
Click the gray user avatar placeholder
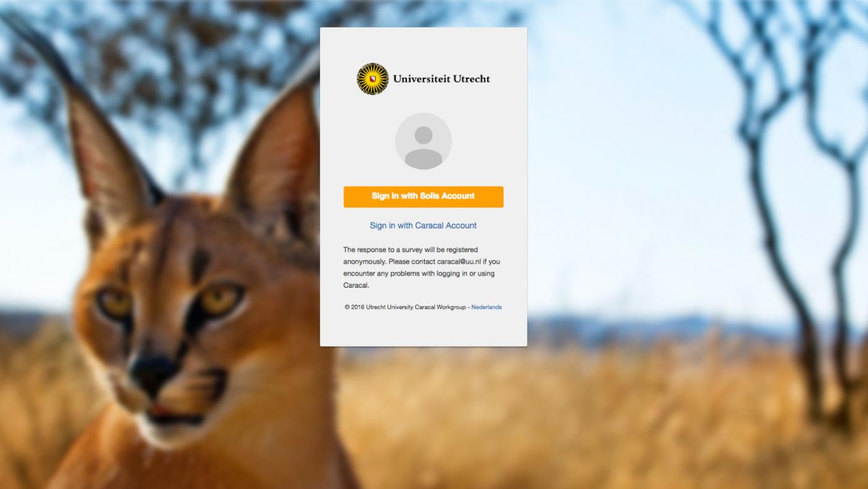(423, 141)
